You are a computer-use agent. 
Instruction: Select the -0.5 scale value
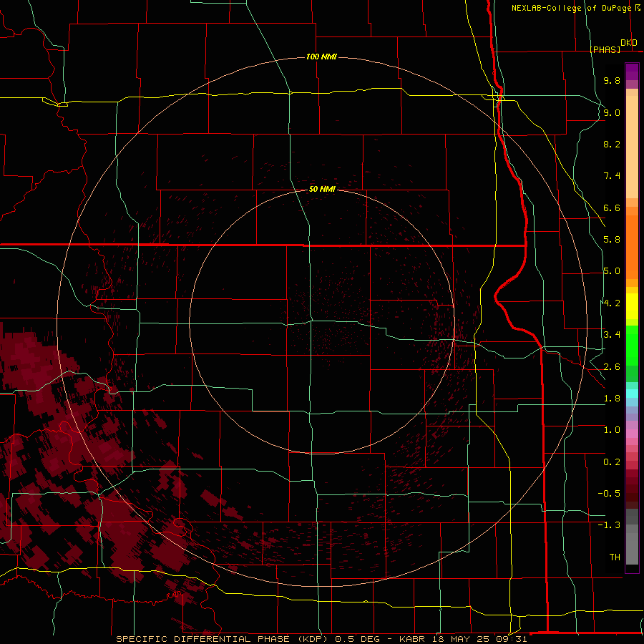pyautogui.click(x=609, y=494)
